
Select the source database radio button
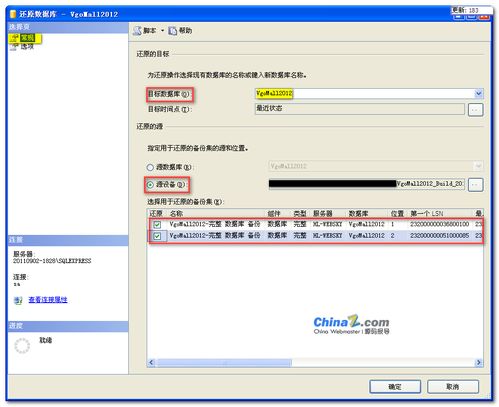(150, 167)
